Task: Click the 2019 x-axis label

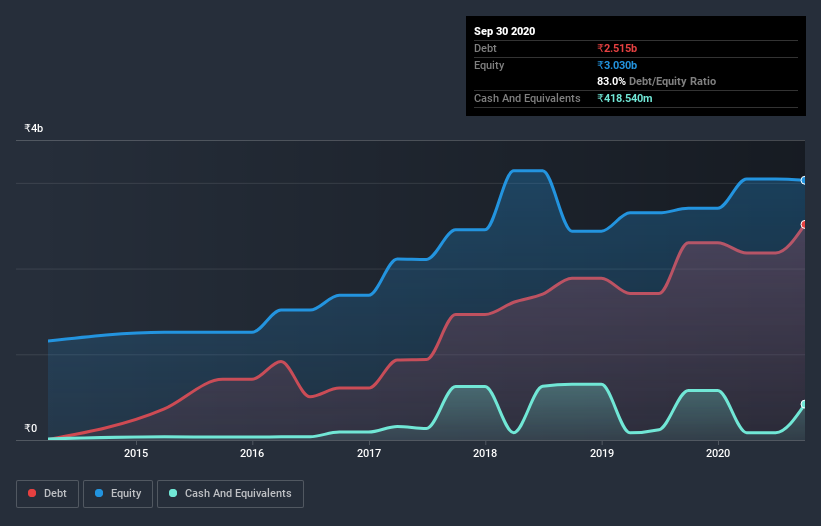Action: coord(602,453)
